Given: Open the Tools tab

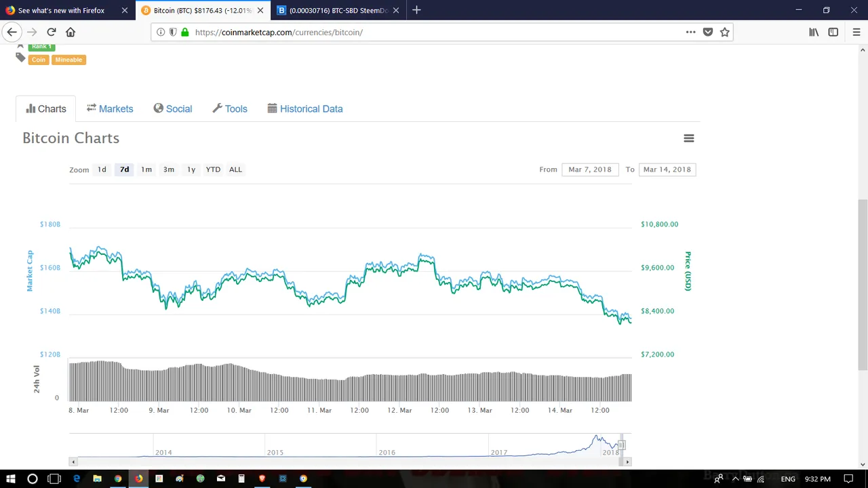Looking at the screenshot, I should point(230,108).
